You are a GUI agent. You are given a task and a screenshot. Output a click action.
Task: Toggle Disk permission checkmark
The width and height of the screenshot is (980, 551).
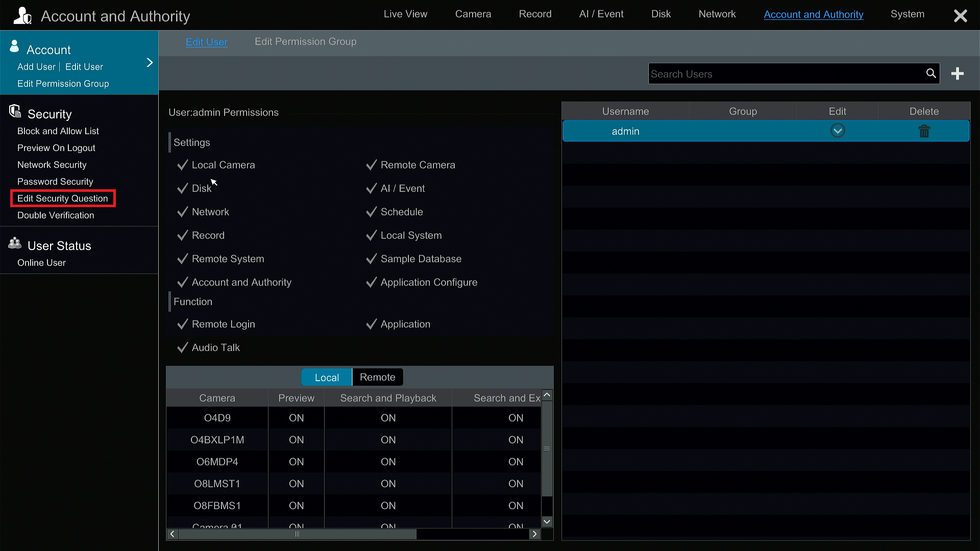[183, 188]
